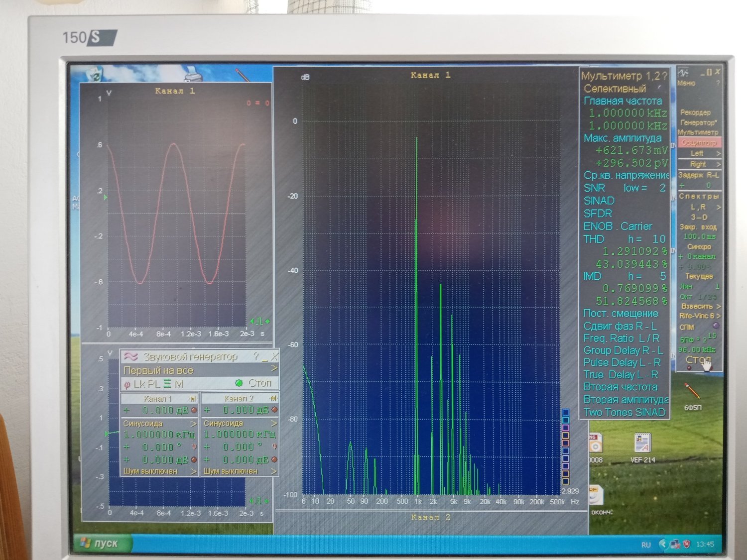747x560 pixels.
Task: Expand Канал 2 Шум выключен noise options
Action: point(273,471)
